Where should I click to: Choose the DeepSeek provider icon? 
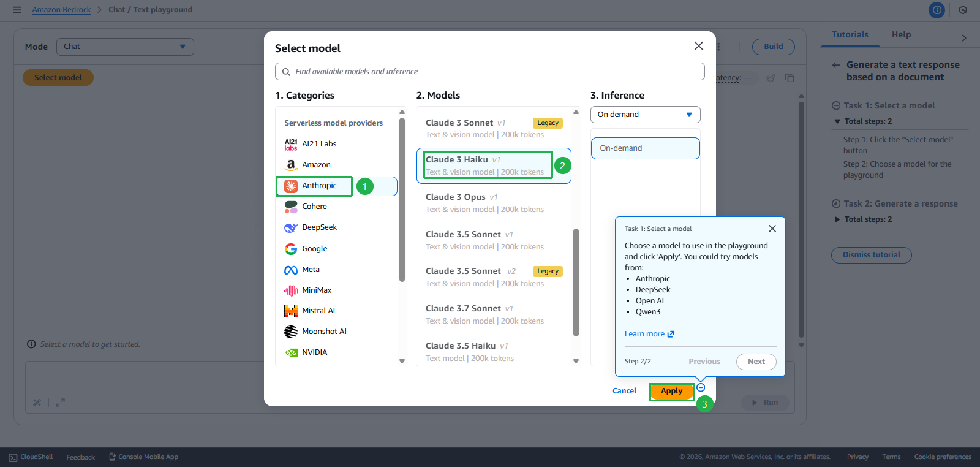291,227
